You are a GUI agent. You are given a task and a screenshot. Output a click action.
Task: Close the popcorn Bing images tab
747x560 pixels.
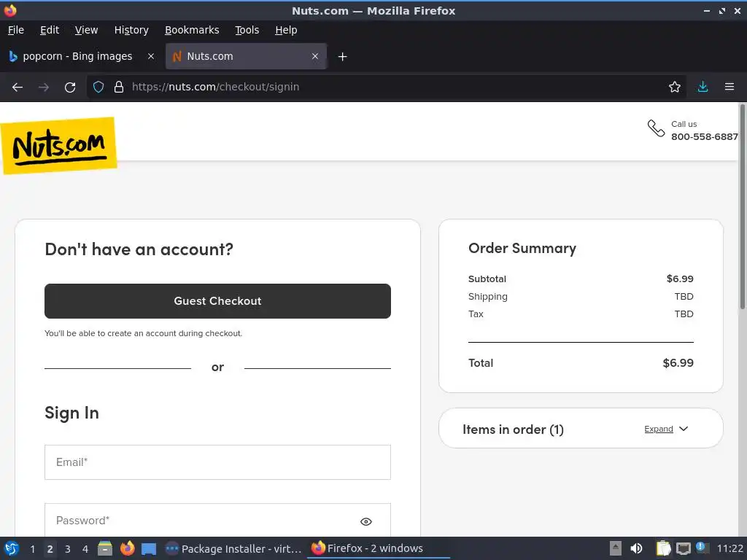[151, 56]
